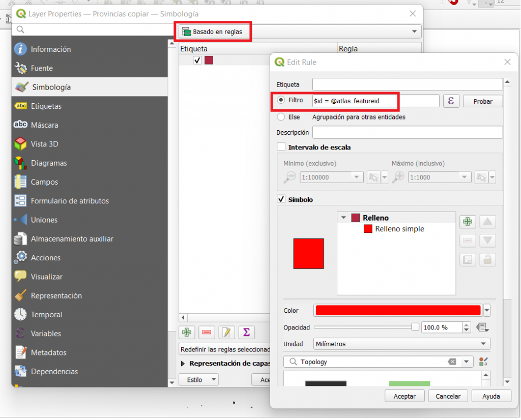
Task: Uncheck the Símbolo checkbox
Action: pos(281,199)
